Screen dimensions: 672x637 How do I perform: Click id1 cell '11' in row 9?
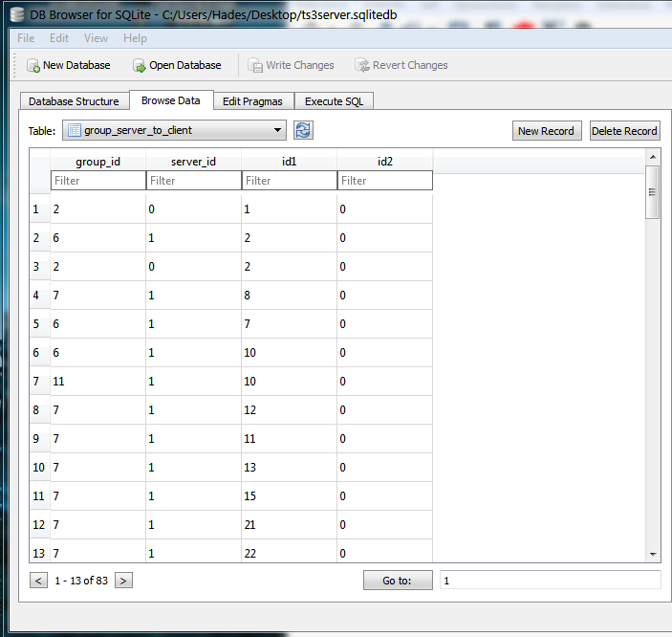[x=290, y=439]
